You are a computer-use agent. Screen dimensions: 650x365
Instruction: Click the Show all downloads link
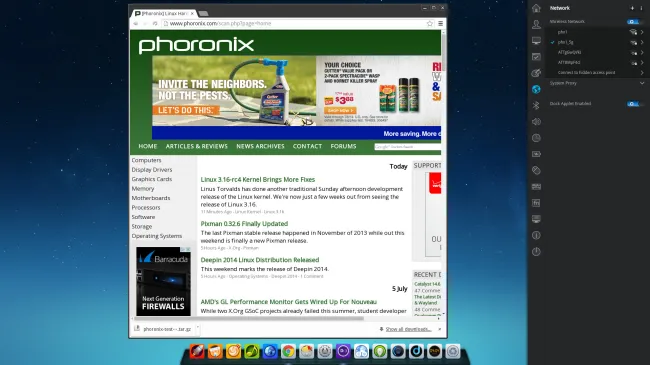click(408, 329)
